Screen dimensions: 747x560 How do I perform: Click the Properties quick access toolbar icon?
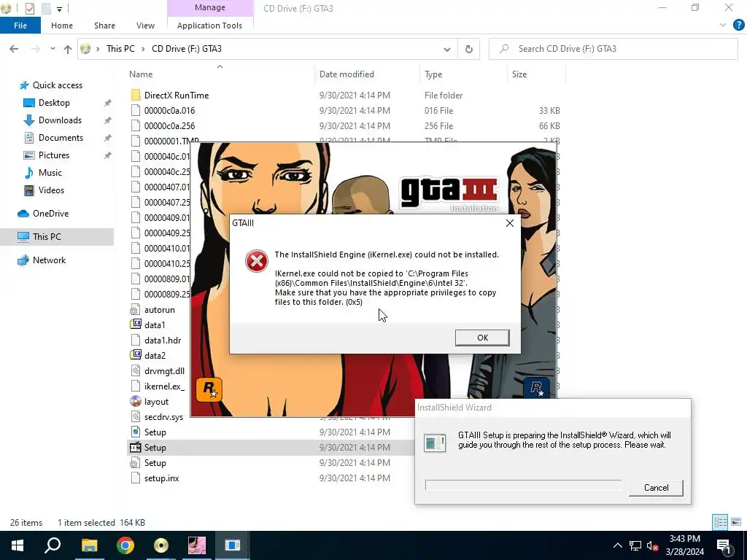coord(29,8)
